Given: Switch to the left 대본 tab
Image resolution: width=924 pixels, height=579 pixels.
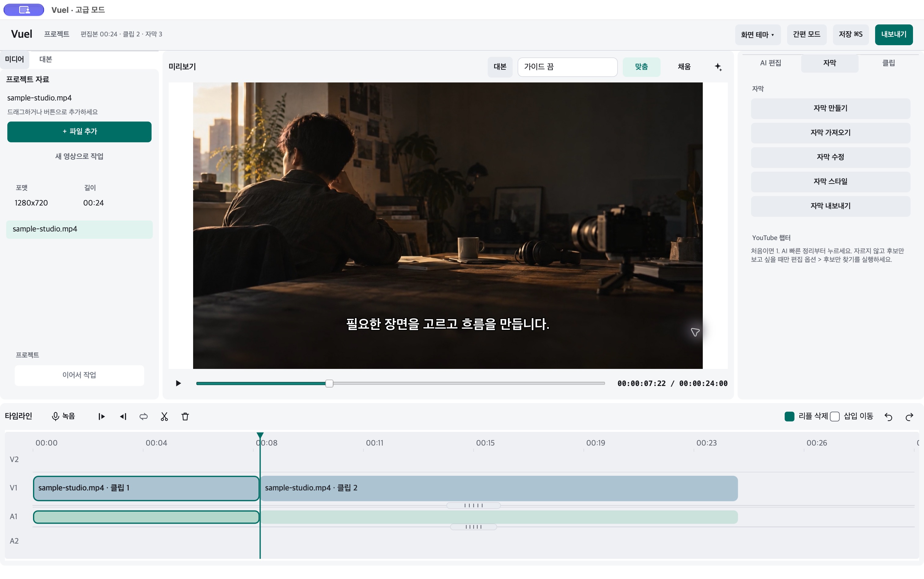Looking at the screenshot, I should point(46,59).
